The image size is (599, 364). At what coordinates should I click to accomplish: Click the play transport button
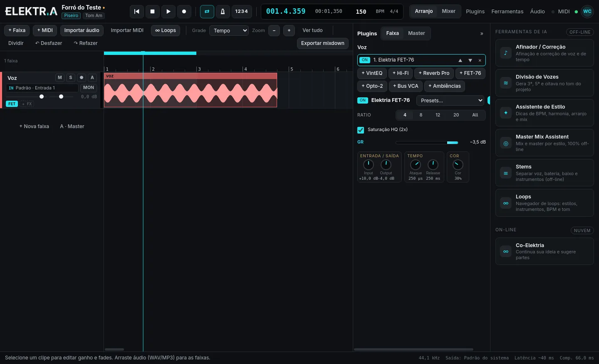coord(168,11)
